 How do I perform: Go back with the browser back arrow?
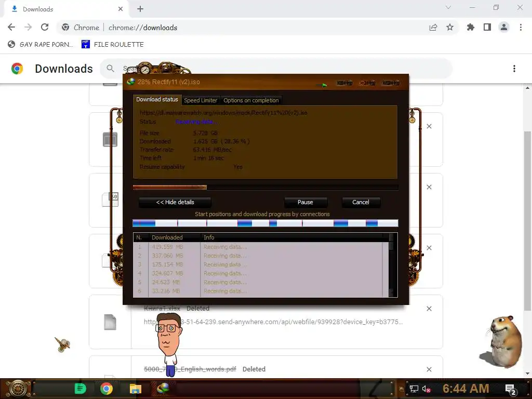pyautogui.click(x=11, y=27)
